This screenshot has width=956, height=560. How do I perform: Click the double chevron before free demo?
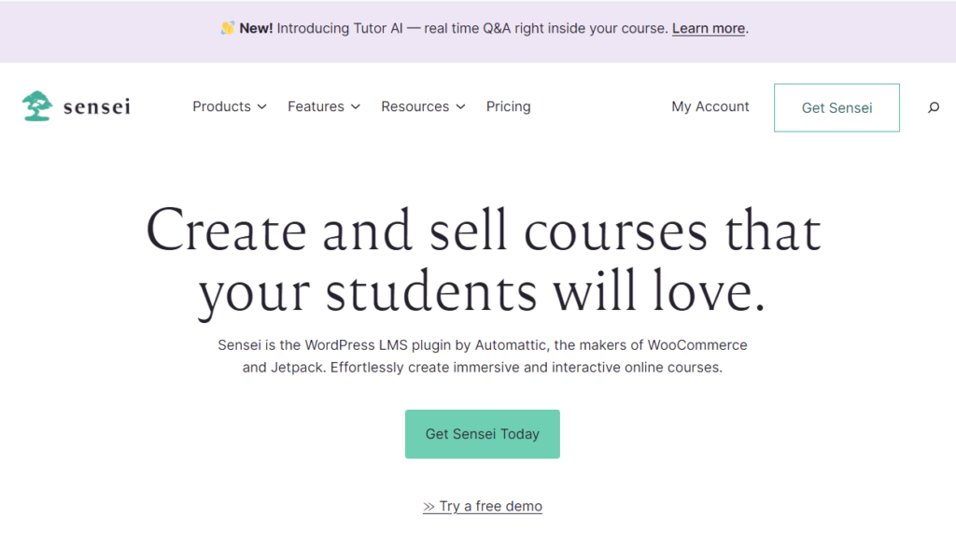pyautogui.click(x=429, y=507)
